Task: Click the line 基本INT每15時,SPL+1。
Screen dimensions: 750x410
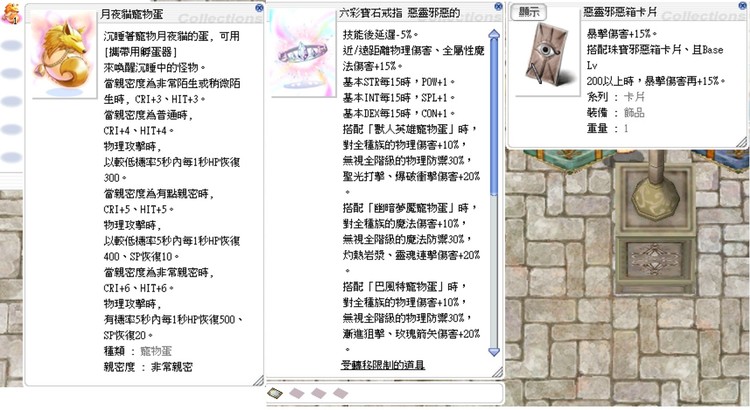Action: click(x=398, y=98)
